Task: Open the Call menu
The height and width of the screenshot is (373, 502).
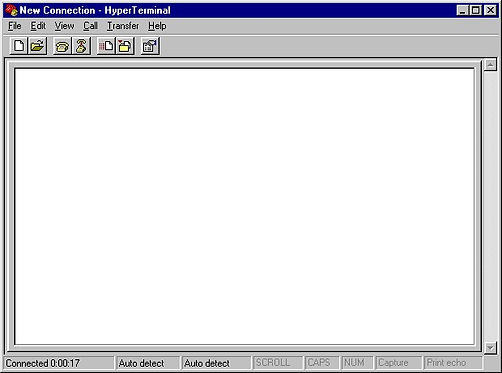Action: [90, 26]
